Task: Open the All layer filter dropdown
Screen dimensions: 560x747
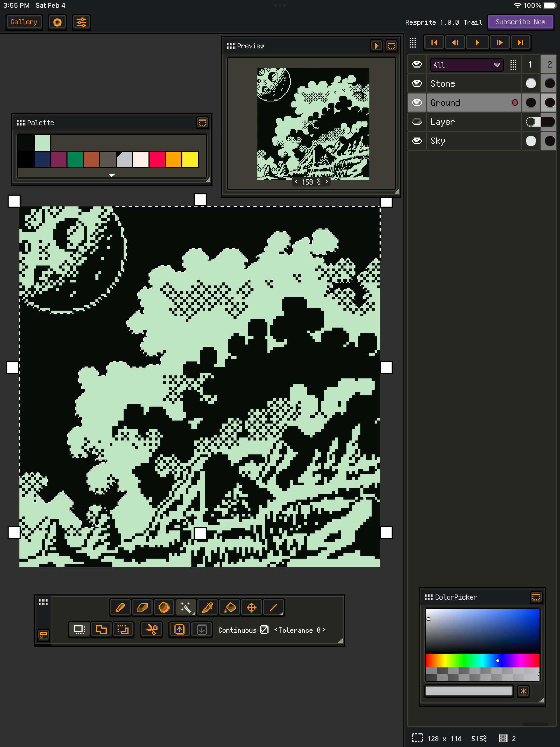Action: tap(466, 65)
